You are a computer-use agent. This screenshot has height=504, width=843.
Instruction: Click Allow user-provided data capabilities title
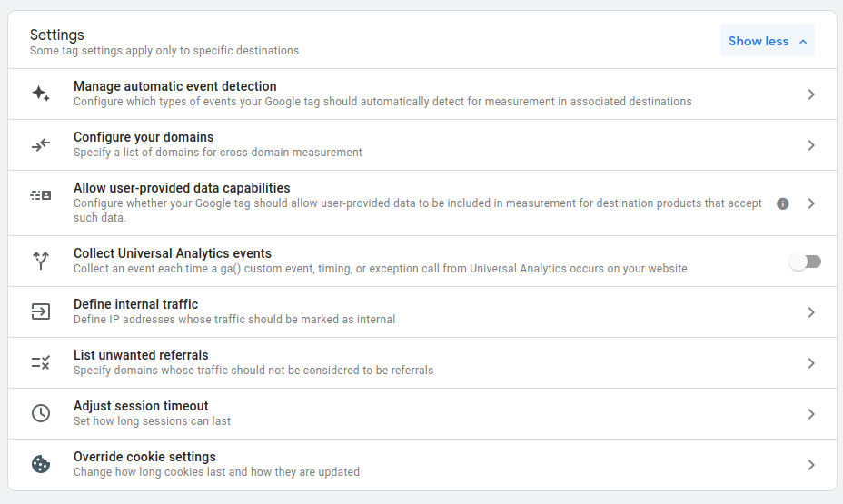[x=182, y=188]
